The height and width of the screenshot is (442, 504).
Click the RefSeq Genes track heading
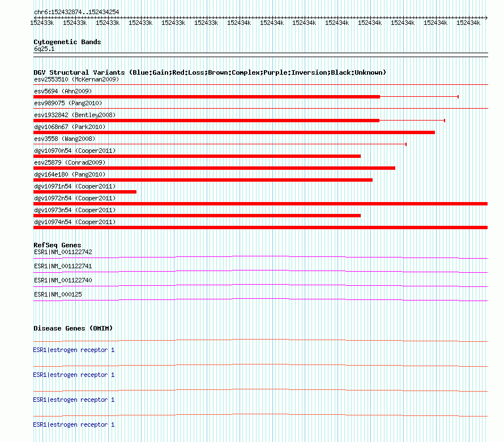pyautogui.click(x=57, y=245)
